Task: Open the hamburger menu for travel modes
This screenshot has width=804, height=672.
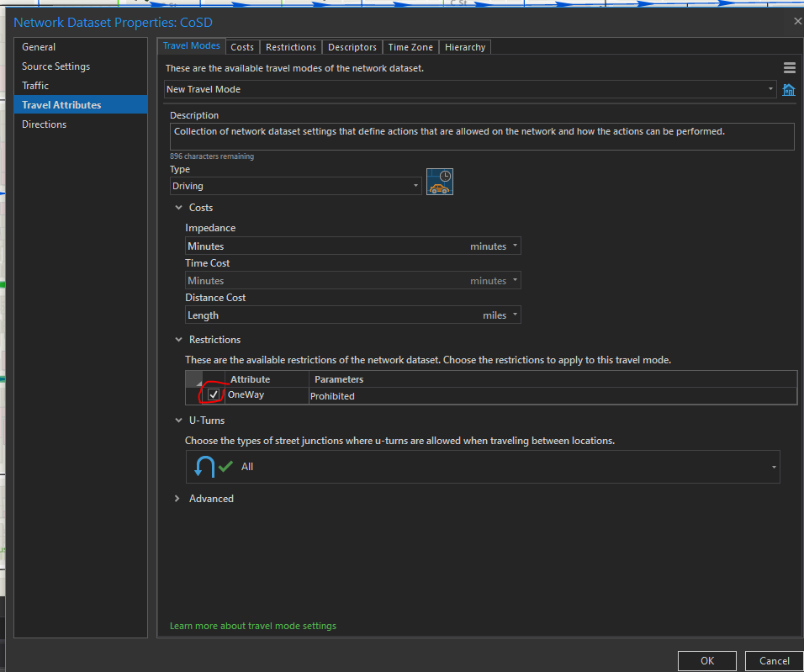Action: tap(789, 68)
